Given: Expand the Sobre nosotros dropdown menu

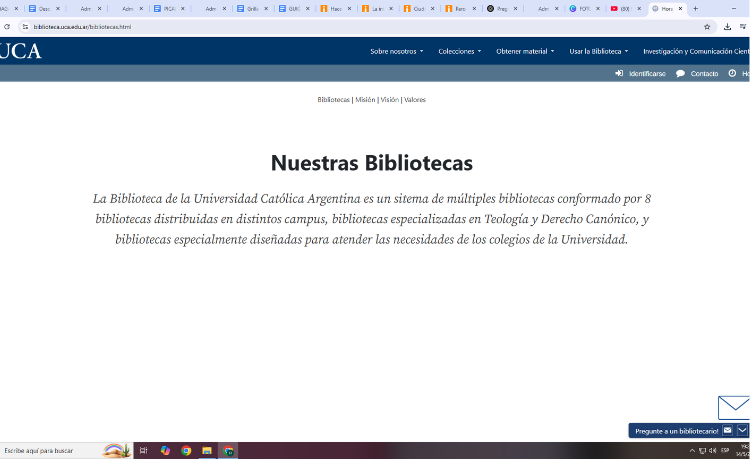Looking at the screenshot, I should pyautogui.click(x=397, y=51).
